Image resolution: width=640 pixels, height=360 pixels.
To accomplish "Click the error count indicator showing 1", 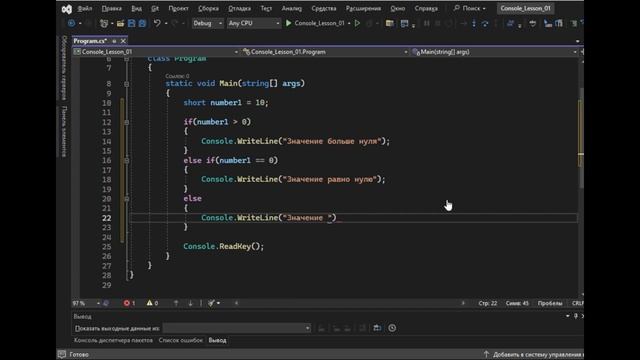I will click(129, 303).
